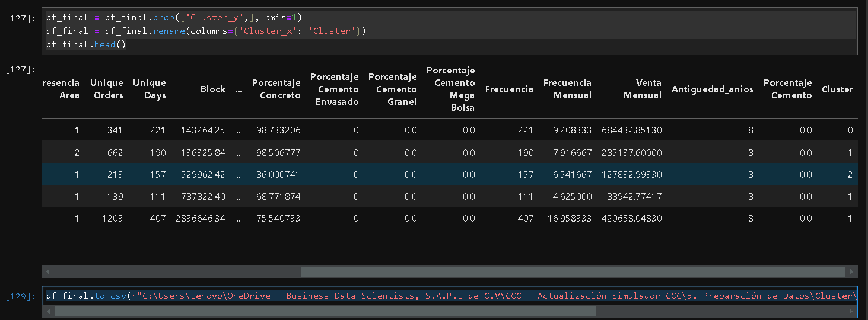Click the to_csv cell's horizontal scrollbar thumb

coord(325,311)
